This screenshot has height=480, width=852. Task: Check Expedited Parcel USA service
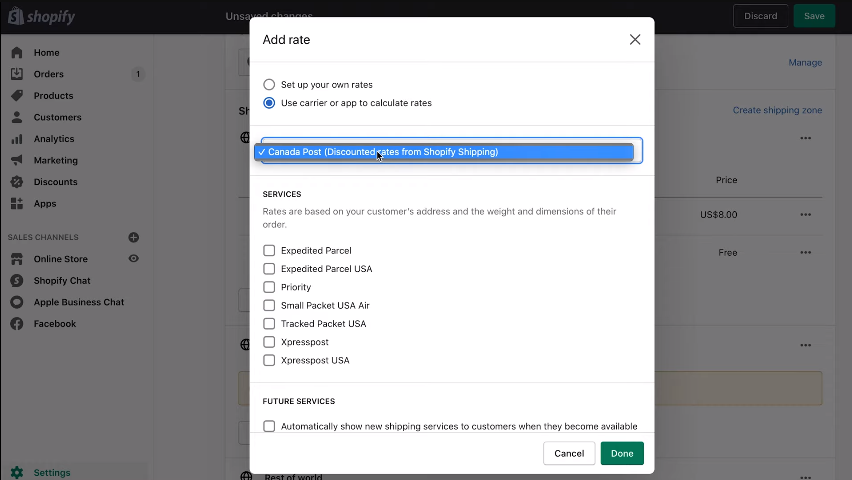point(269,269)
